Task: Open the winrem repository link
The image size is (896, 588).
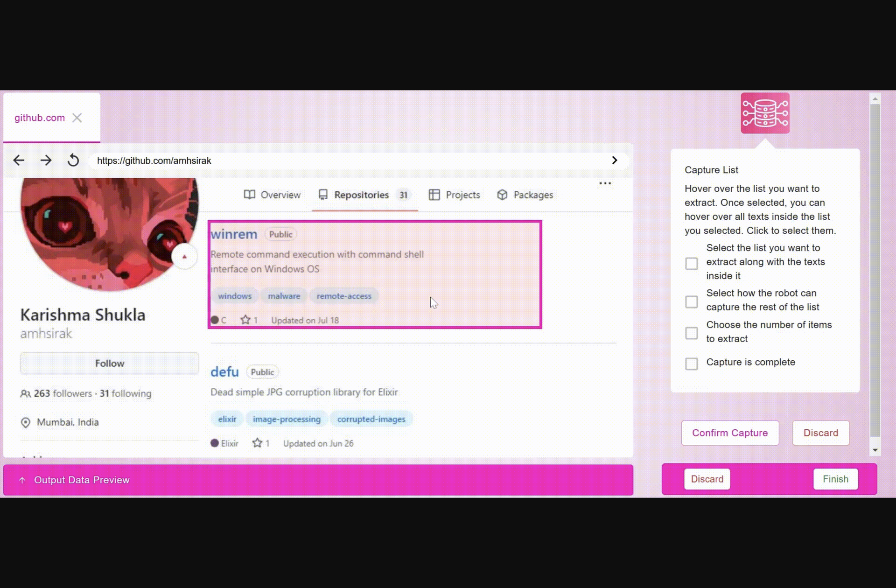Action: click(234, 234)
